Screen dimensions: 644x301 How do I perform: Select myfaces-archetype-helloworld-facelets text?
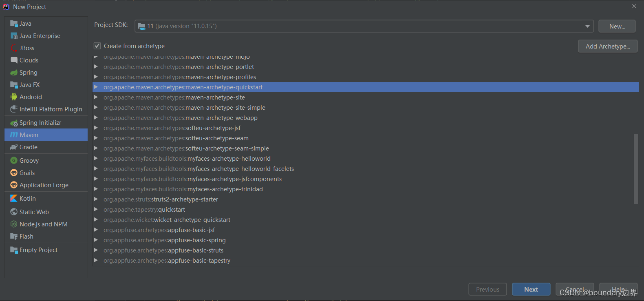point(240,169)
